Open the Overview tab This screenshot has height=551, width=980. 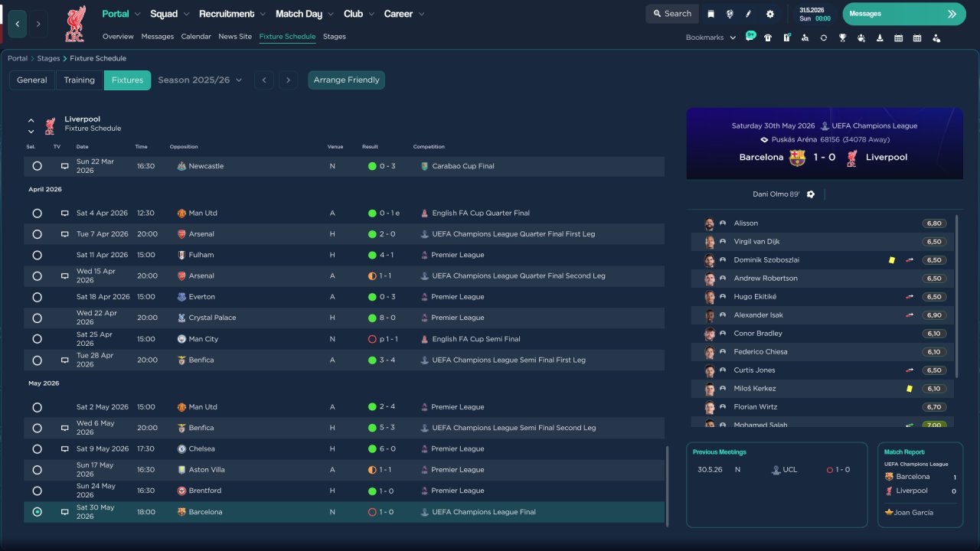(118, 37)
